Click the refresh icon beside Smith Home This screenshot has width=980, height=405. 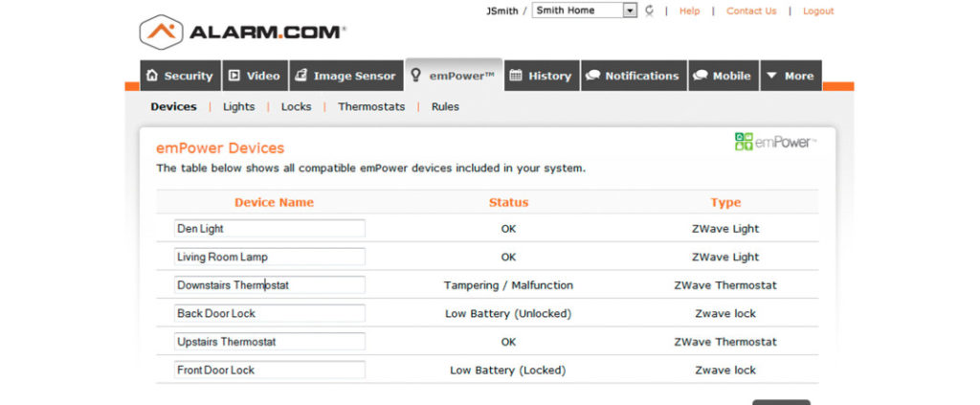(x=650, y=11)
